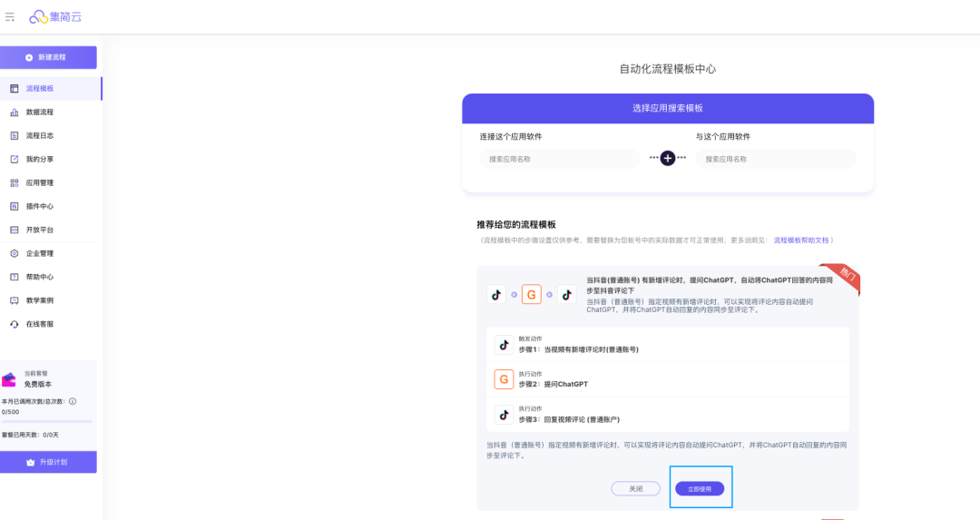Click the orange G ChatGPT icon in template header

[531, 294]
